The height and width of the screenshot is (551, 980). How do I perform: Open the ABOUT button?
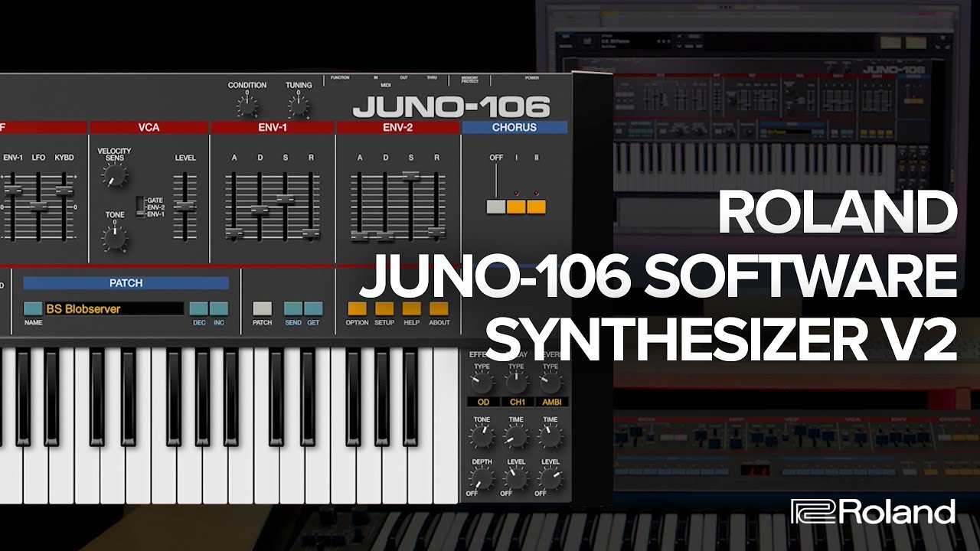(x=439, y=308)
